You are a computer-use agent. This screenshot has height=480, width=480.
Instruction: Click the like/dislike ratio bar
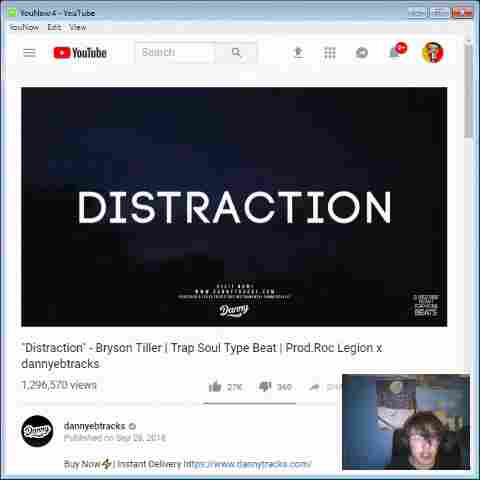(x=250, y=403)
